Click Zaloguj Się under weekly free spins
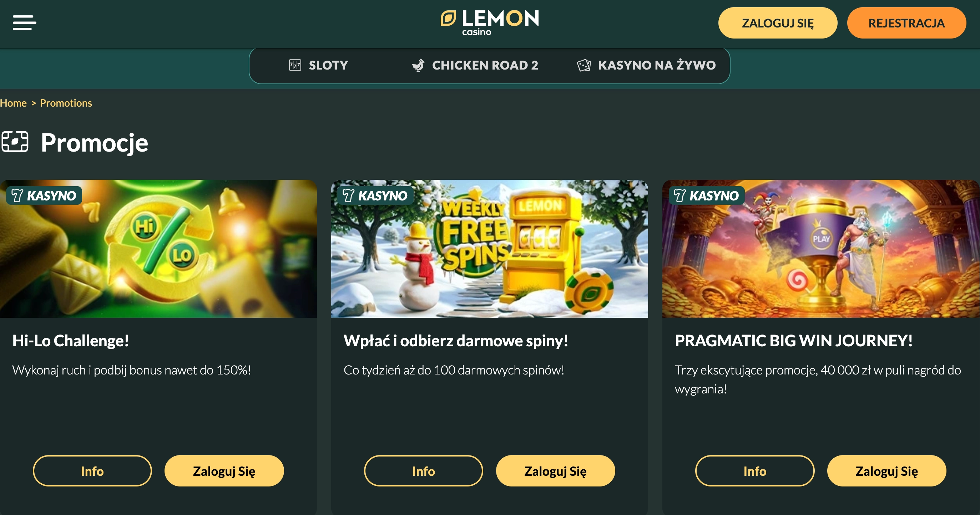980x515 pixels. pos(555,471)
